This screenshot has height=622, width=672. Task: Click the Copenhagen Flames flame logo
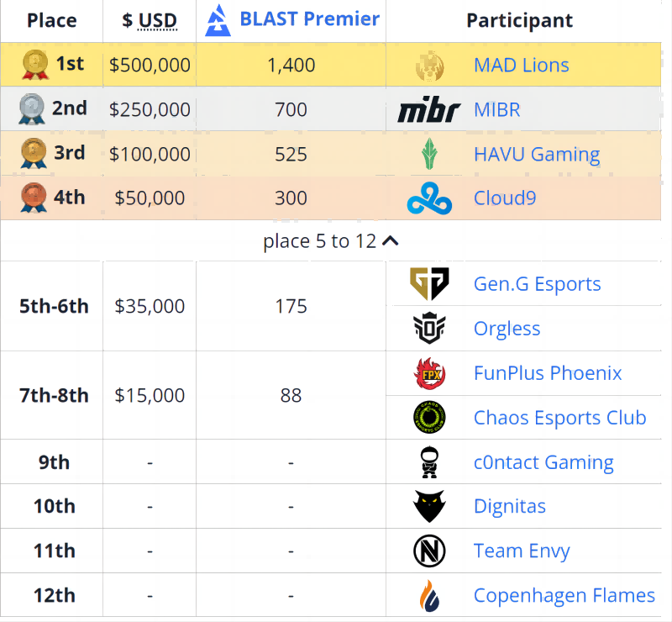(429, 595)
